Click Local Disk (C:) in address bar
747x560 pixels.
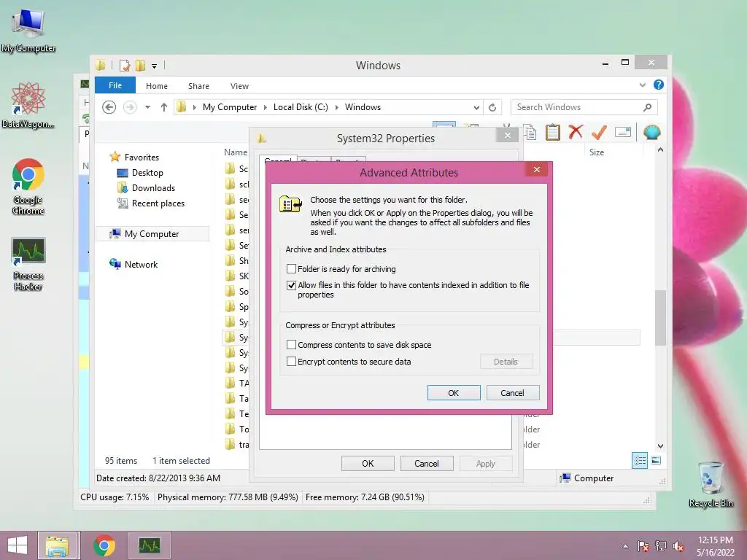[301, 107]
